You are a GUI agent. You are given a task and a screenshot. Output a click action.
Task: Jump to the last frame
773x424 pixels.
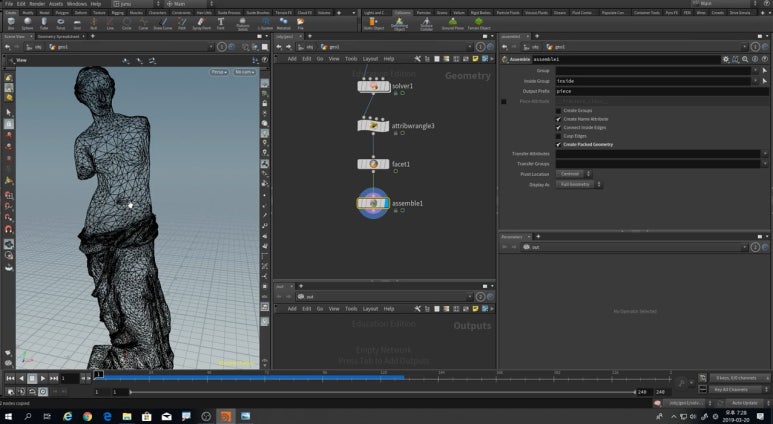(54, 378)
